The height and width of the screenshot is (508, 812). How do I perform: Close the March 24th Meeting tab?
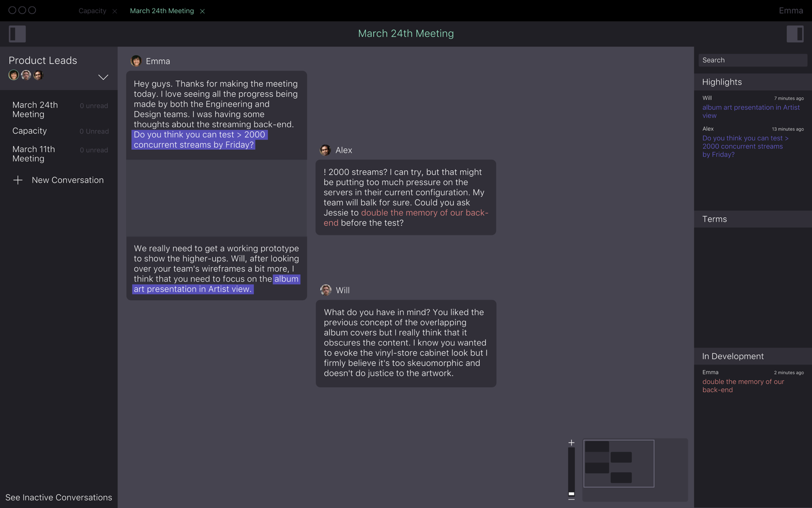(203, 11)
